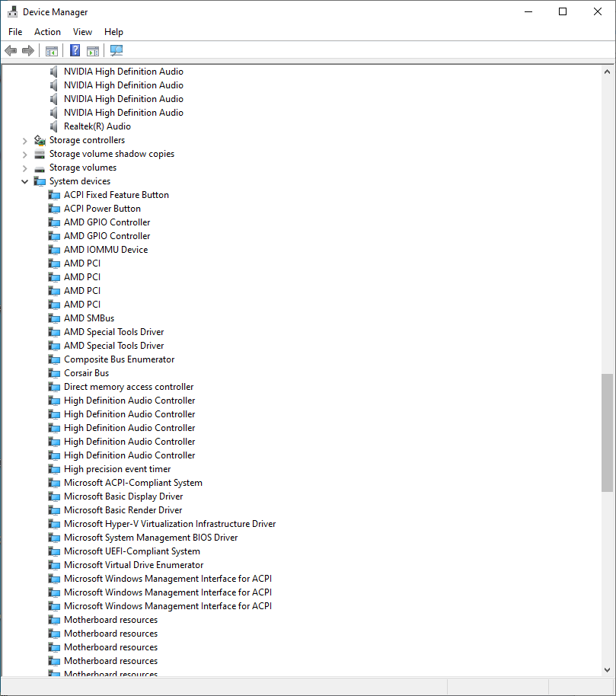The width and height of the screenshot is (616, 696).
Task: Click the Storage controllers category icon
Action: [x=40, y=140]
